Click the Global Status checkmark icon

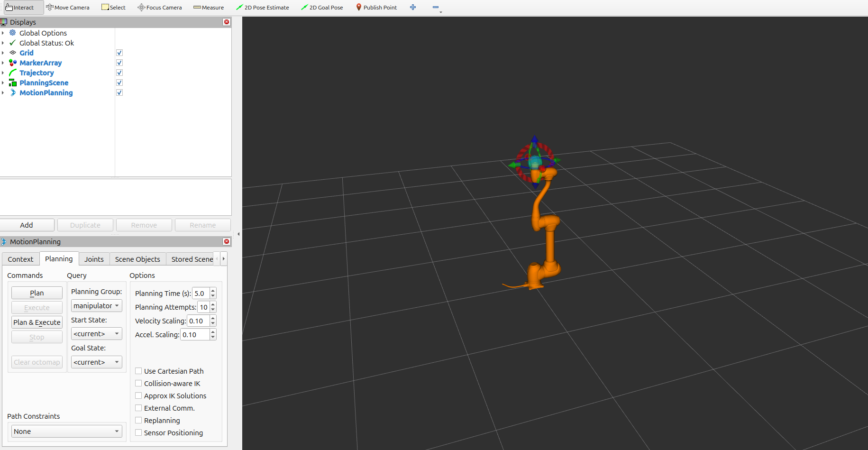[x=13, y=43]
